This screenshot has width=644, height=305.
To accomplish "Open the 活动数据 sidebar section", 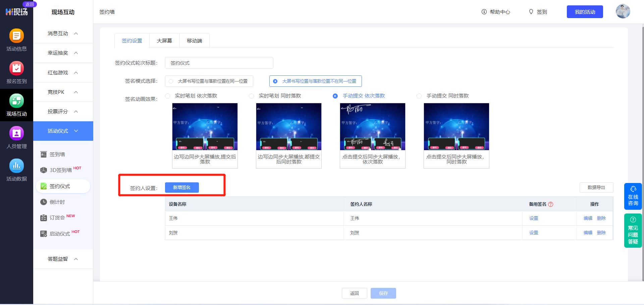I will pos(16,170).
